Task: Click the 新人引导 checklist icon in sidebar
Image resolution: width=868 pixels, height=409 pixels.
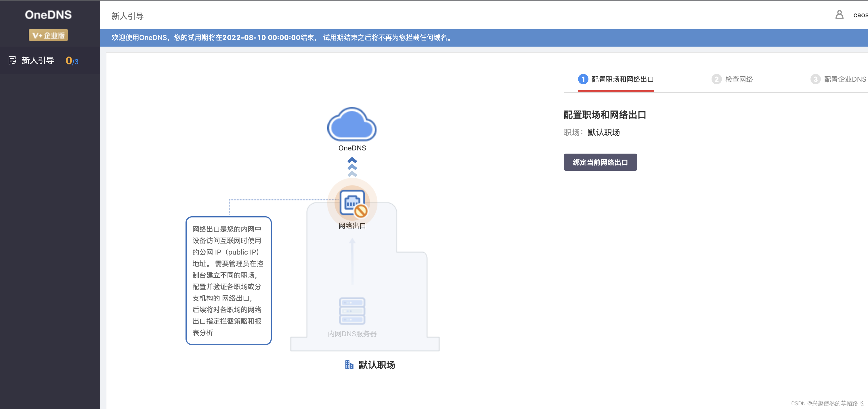Action: pyautogui.click(x=12, y=61)
